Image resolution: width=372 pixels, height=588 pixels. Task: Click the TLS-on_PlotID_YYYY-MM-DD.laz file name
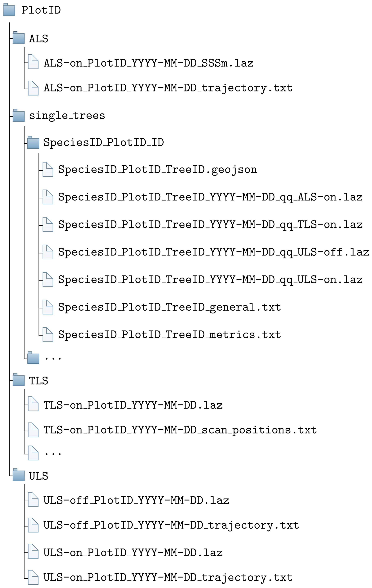(133, 405)
